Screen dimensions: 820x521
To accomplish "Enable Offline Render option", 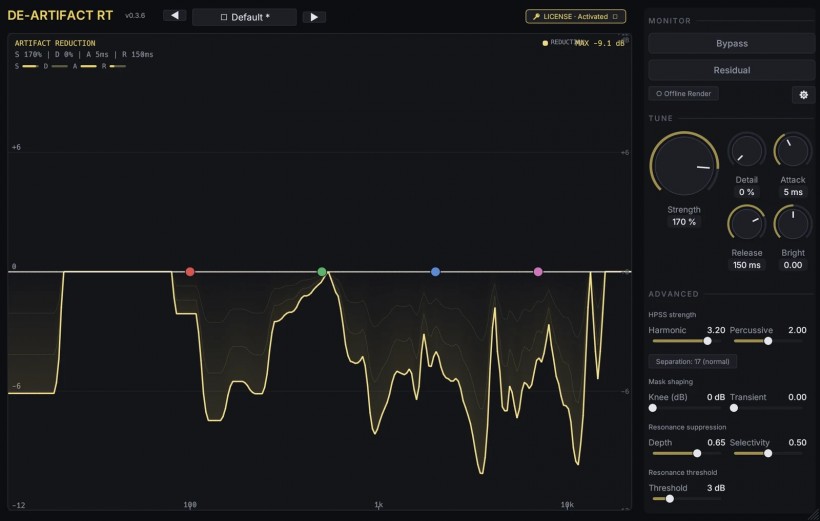I will click(684, 94).
